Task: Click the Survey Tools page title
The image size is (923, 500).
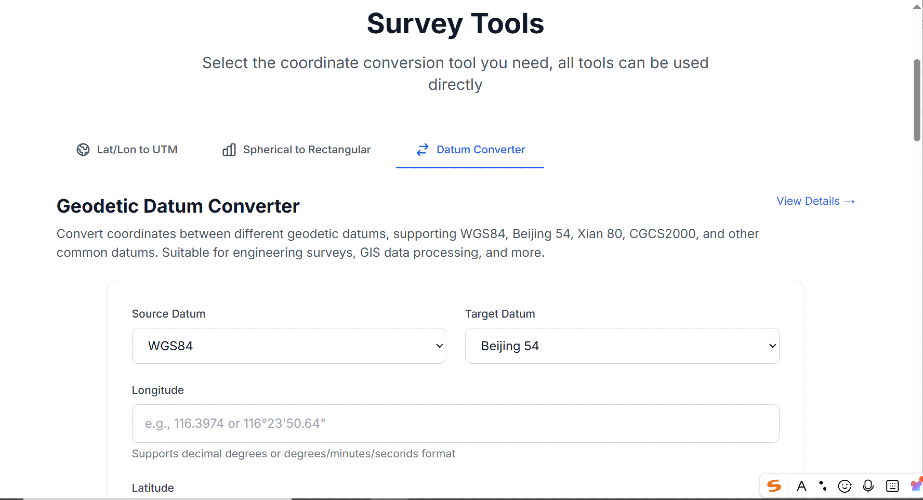Action: pos(455,23)
